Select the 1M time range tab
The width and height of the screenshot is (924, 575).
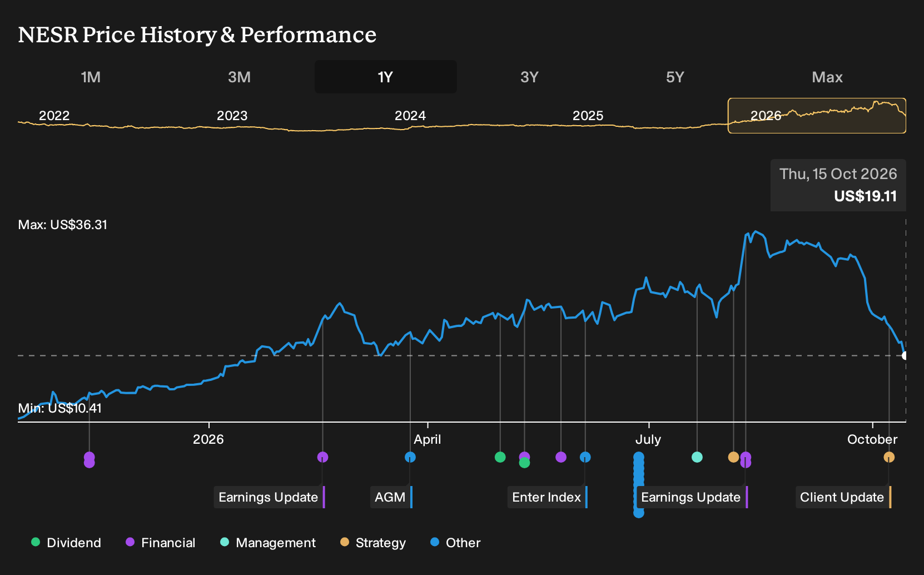pos(91,77)
